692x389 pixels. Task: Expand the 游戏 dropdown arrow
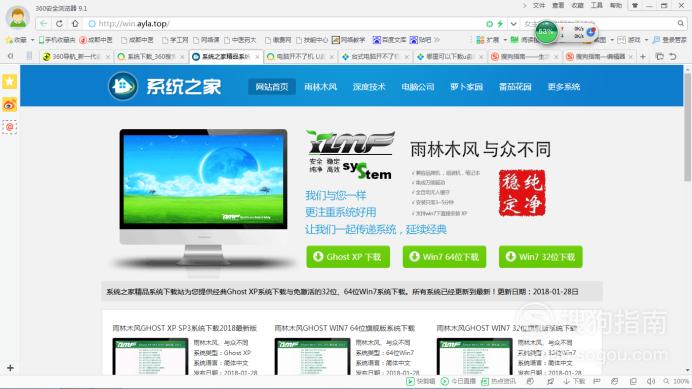[x=646, y=40]
